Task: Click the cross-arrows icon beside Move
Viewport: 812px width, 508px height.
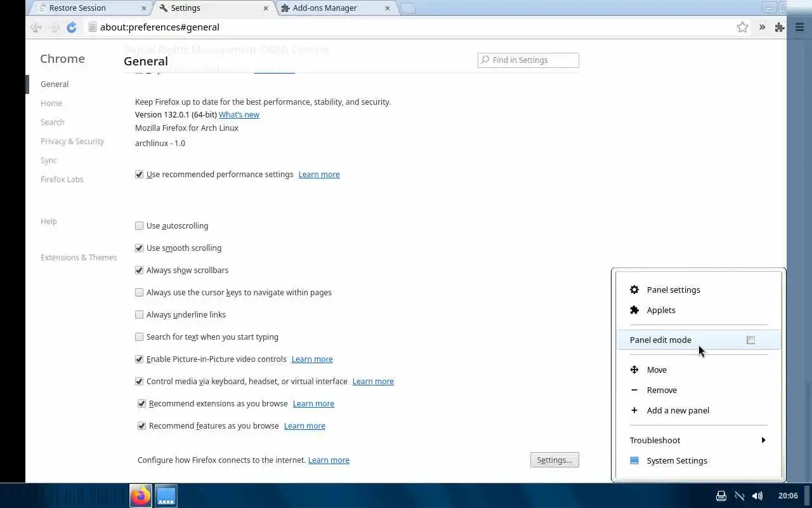Action: [634, 370]
